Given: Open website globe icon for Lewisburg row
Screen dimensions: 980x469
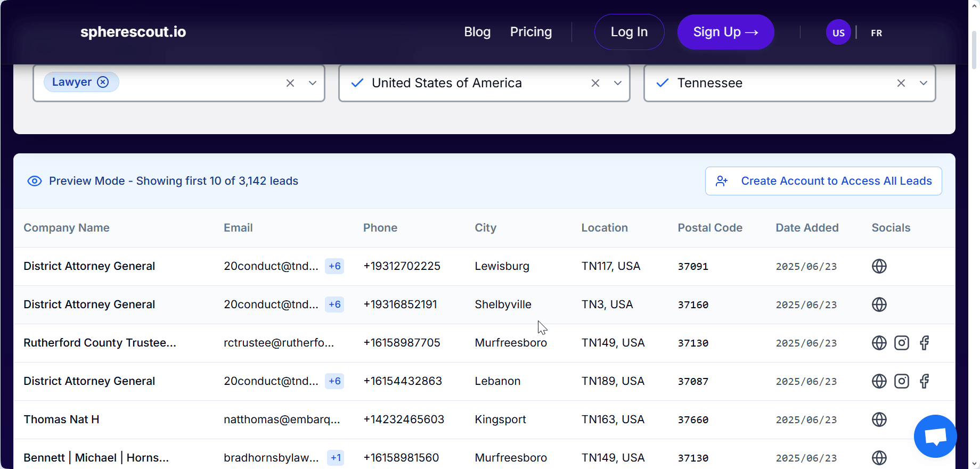Looking at the screenshot, I should click(x=879, y=266).
